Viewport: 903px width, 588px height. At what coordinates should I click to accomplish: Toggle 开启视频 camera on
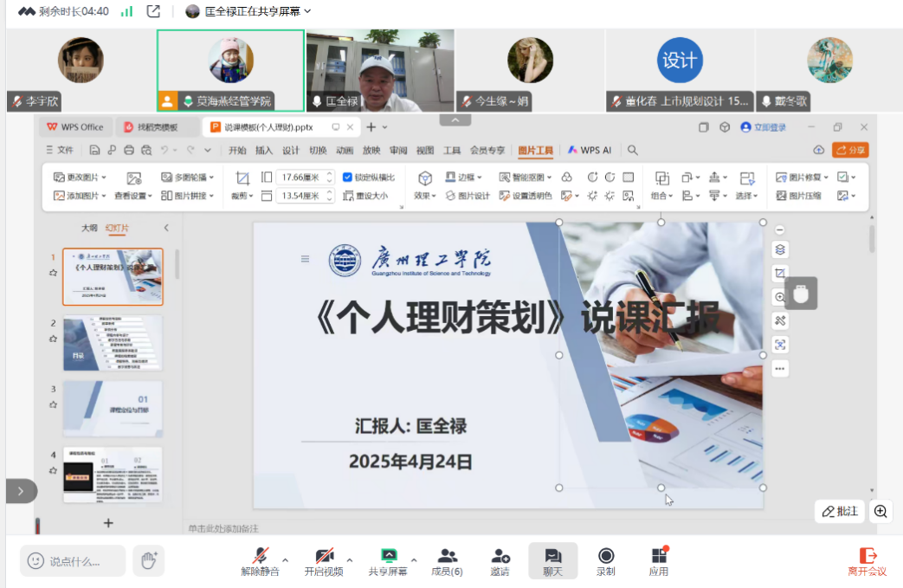pyautogui.click(x=324, y=560)
